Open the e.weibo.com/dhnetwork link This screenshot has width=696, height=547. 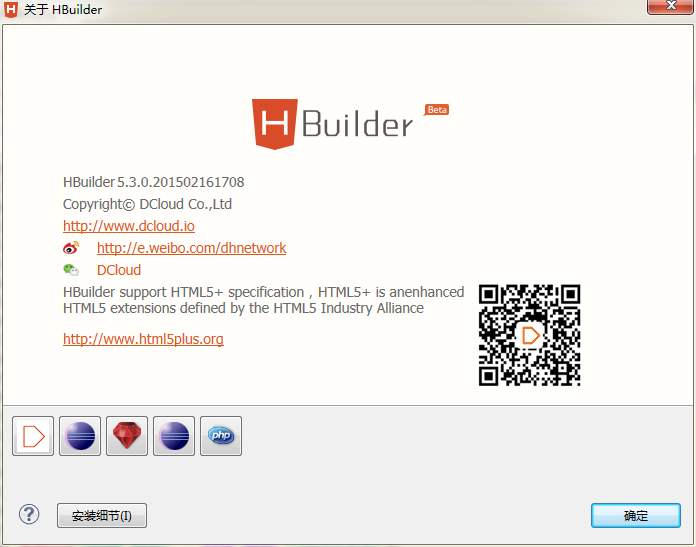(191, 248)
